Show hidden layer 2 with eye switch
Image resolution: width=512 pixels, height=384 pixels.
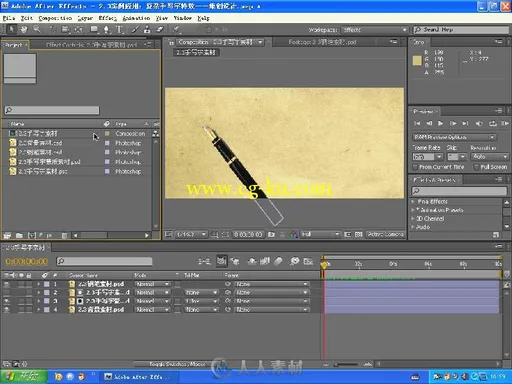pyautogui.click(x=7, y=292)
